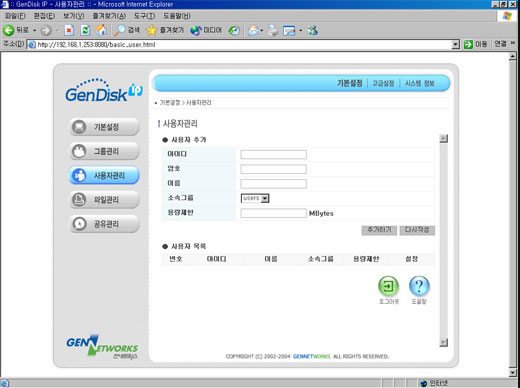
Task: Click inner panel scroll down arrow
Action: [x=444, y=342]
